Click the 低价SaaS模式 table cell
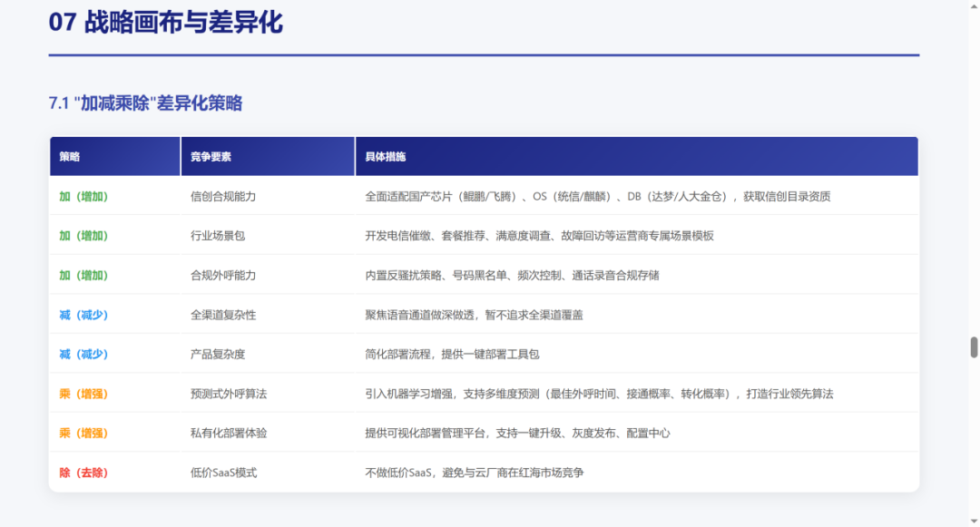Screen dimensions: 980x527 point(223,473)
